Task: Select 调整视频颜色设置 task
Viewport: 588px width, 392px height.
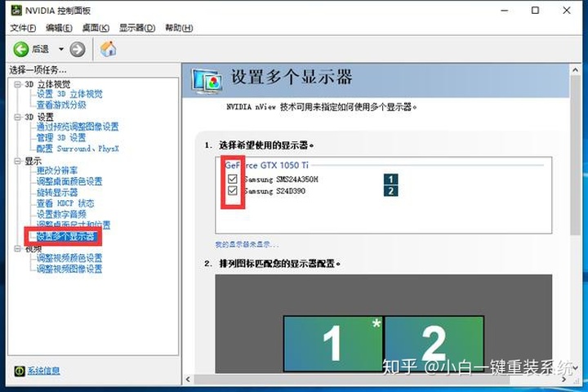Action: tap(69, 258)
